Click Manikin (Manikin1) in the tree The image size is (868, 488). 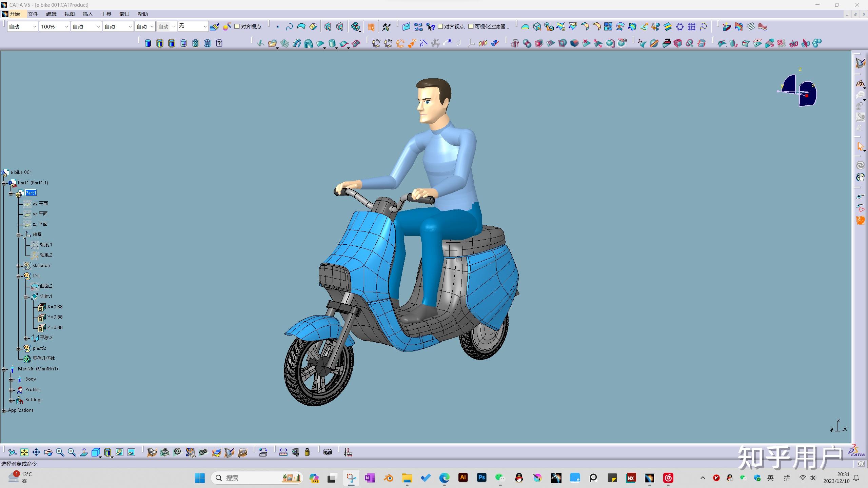[x=38, y=369]
